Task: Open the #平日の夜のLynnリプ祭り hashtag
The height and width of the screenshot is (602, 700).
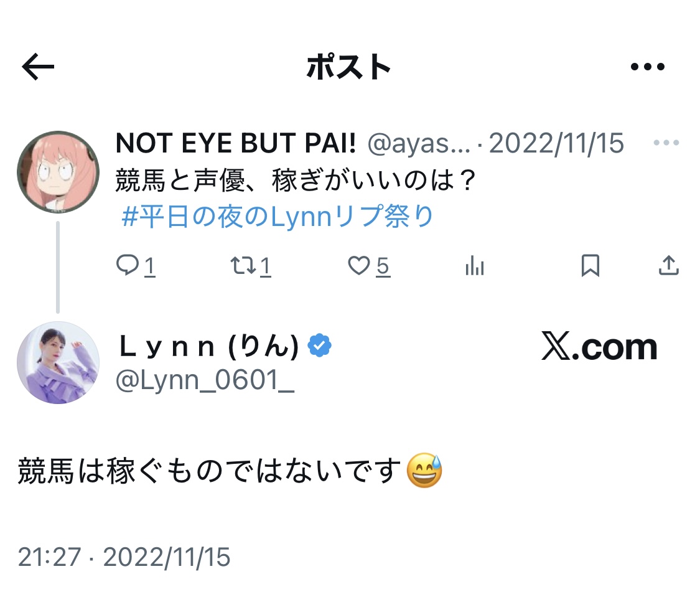Action: pos(278,217)
